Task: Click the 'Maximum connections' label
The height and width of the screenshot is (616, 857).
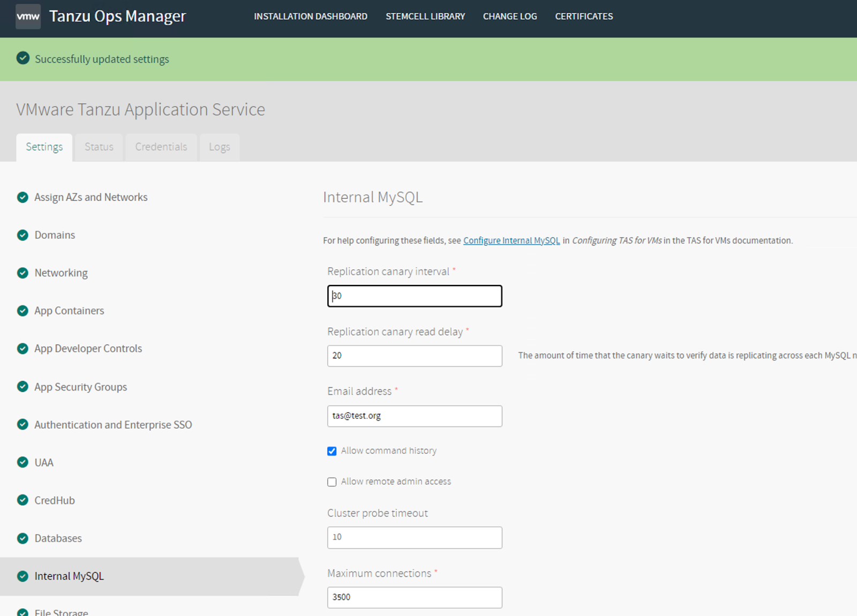Action: pos(379,573)
